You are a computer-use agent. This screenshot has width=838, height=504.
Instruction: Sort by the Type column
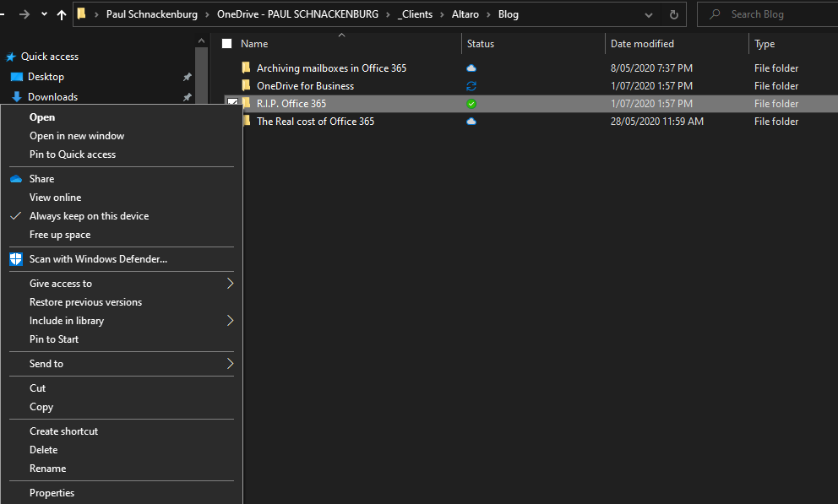tap(765, 44)
